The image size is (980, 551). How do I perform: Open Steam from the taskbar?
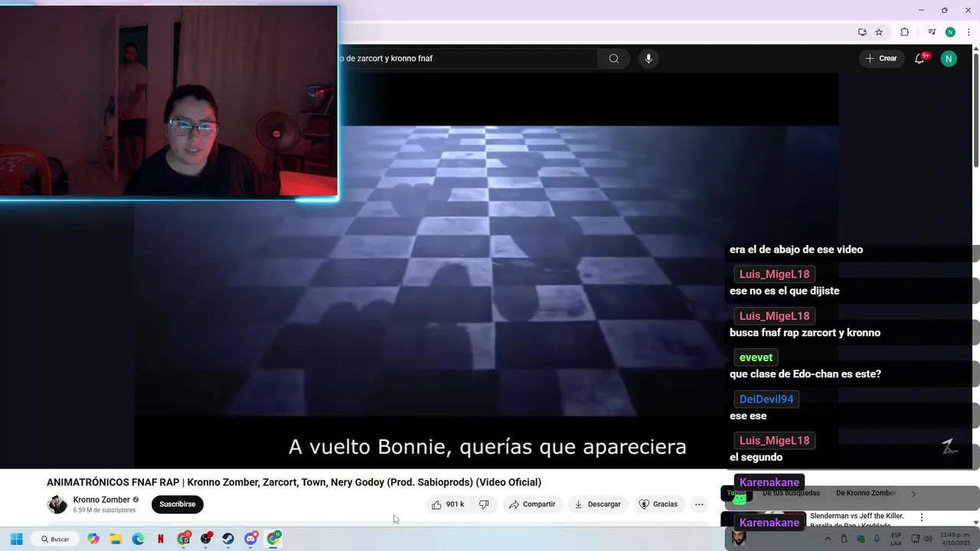click(228, 539)
